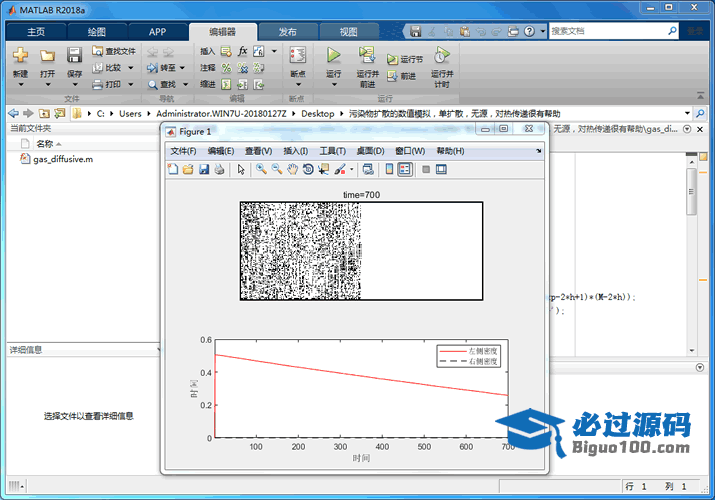715x500 pixels.
Task: Click the editor vertical scrollbar
Action: (x=691, y=191)
